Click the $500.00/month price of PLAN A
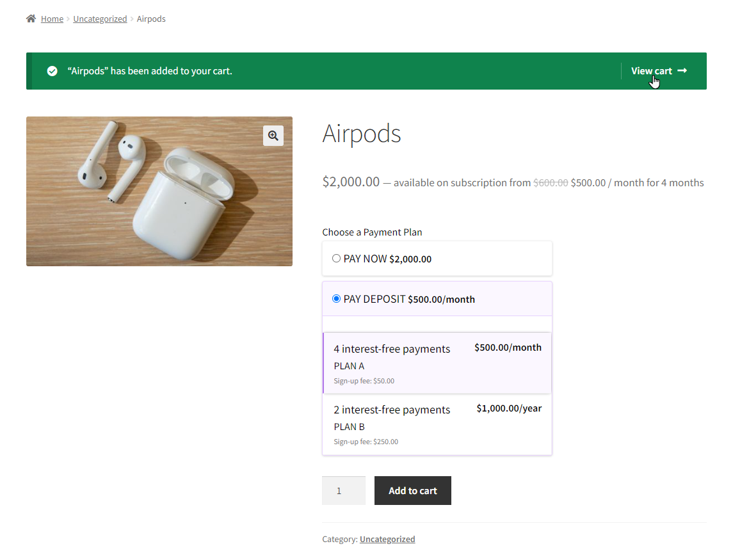The width and height of the screenshot is (733, 560). click(508, 348)
